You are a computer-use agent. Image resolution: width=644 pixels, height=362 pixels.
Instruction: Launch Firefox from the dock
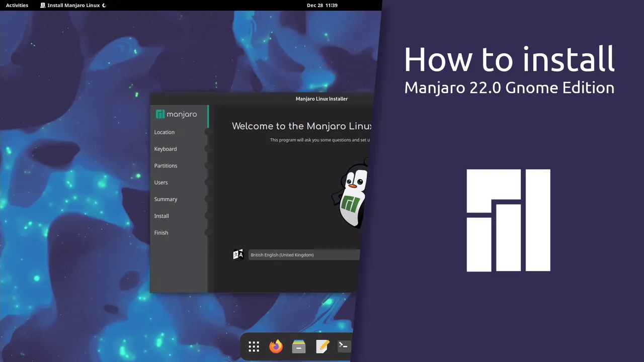[276, 346]
